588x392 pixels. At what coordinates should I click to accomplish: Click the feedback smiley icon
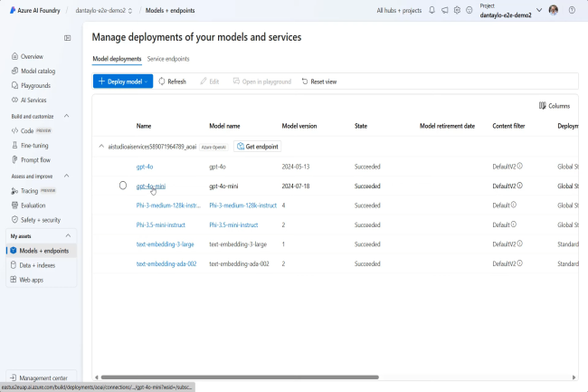tap(469, 10)
